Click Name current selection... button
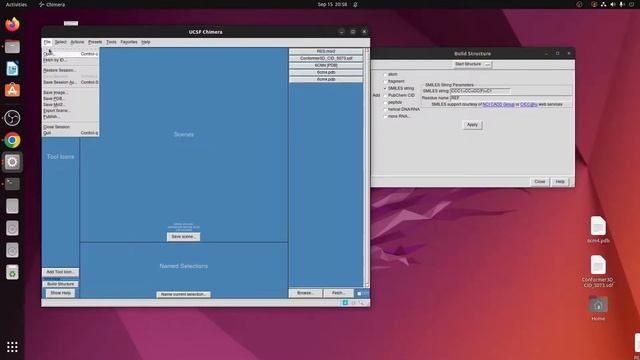Screen dimensions: 640x360 183,294
